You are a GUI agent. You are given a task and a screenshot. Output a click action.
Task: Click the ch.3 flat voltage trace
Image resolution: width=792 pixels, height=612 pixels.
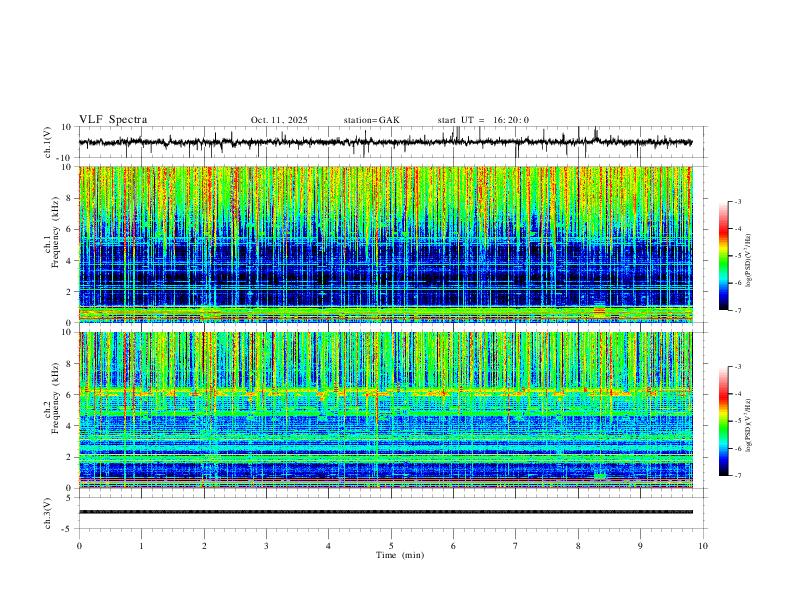pos(385,512)
